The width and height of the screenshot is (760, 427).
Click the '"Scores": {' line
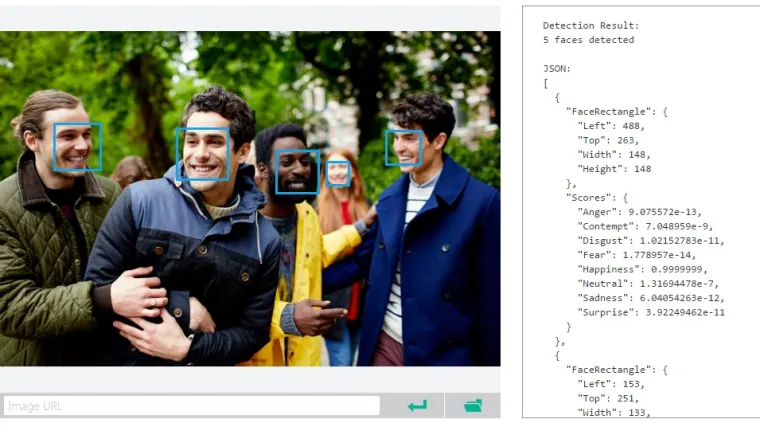(597, 198)
